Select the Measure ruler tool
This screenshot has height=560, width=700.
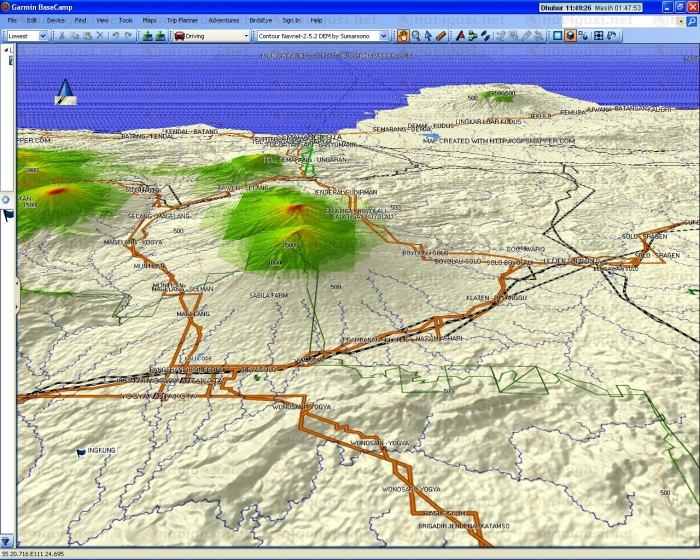(443, 35)
